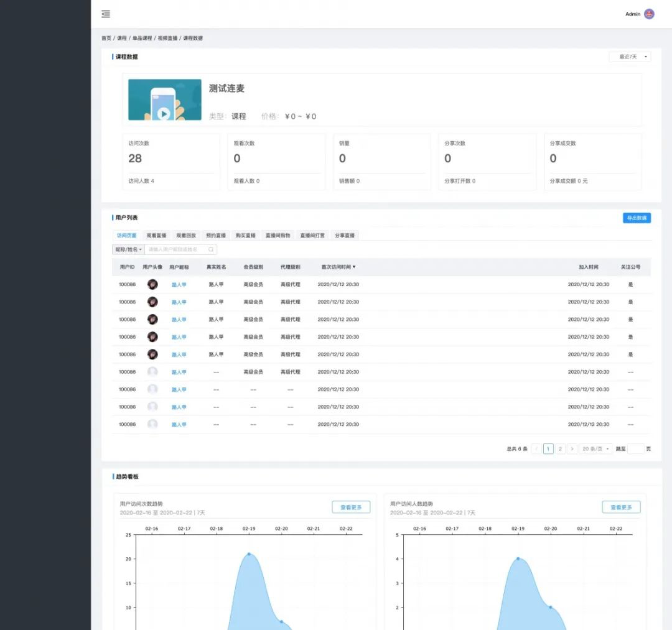Click the 用户访问人数趋势 chart title

coord(411,504)
